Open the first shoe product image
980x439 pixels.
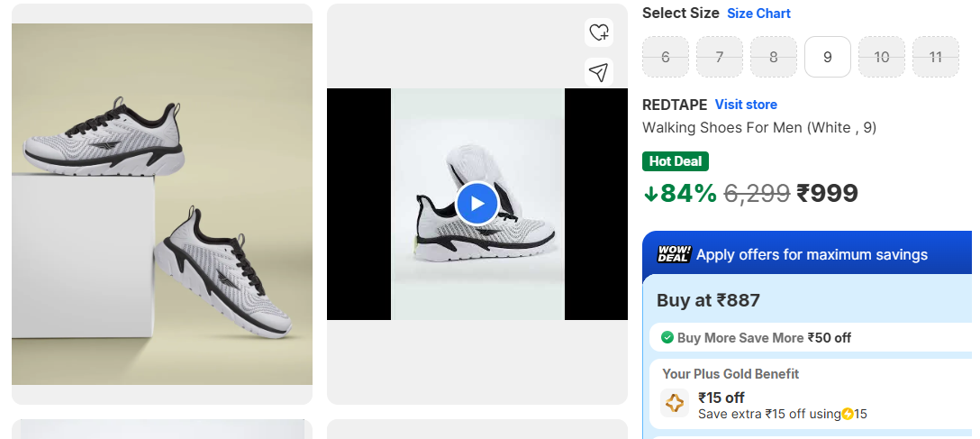[162, 204]
